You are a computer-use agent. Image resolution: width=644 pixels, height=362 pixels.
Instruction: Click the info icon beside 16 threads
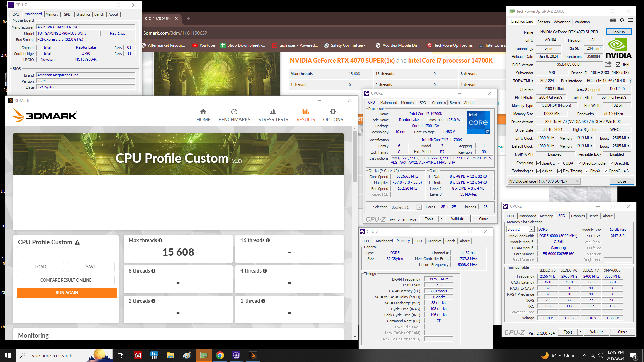coord(268,240)
